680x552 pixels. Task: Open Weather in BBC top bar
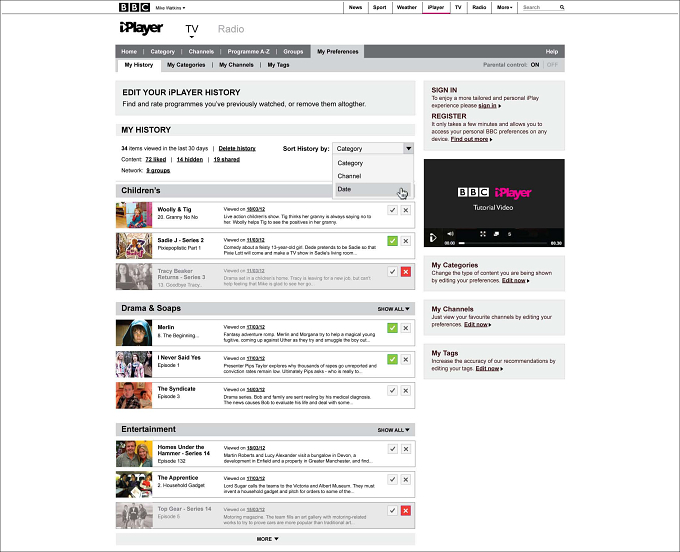[x=407, y=7]
